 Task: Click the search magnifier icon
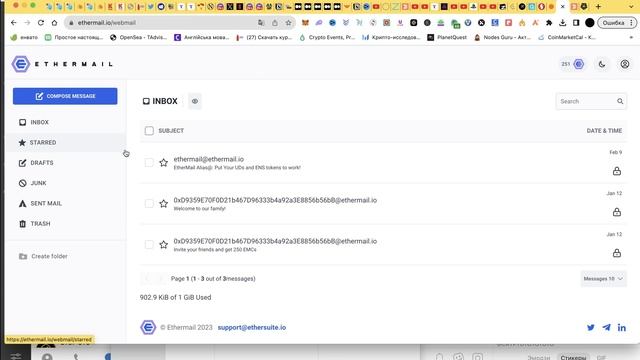[x=620, y=101]
